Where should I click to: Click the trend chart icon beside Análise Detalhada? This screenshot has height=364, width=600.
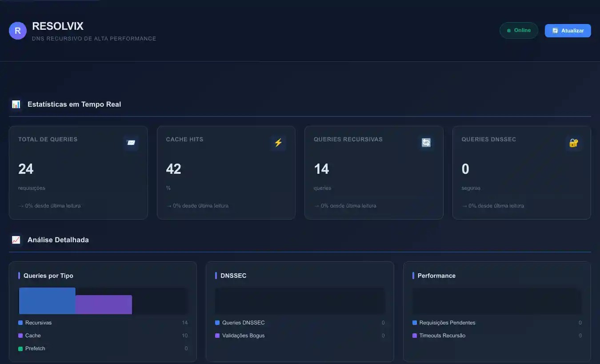click(16, 240)
